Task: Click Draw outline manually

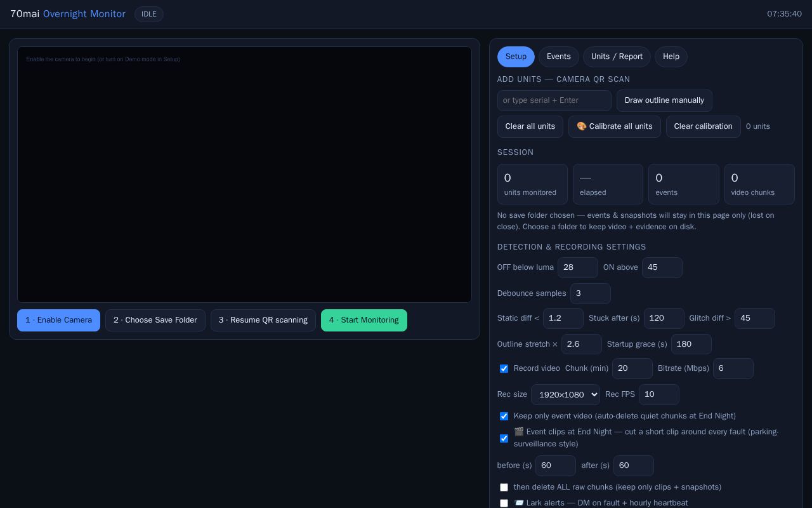Action: coord(664,100)
